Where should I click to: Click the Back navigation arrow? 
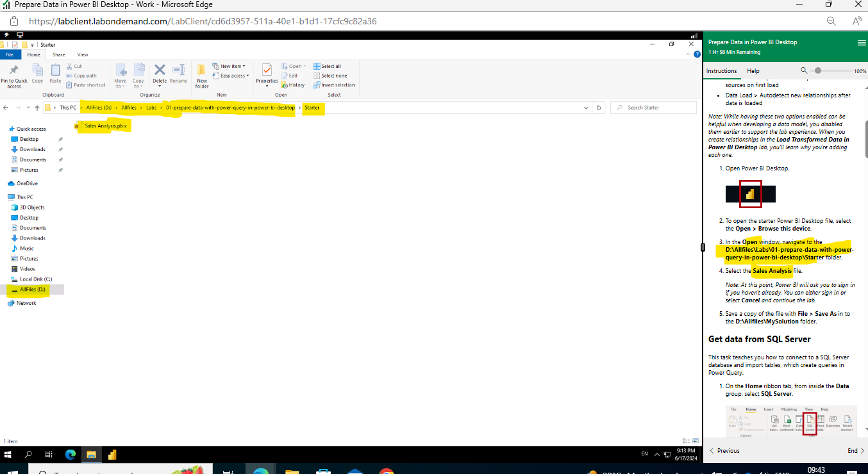tap(6, 108)
